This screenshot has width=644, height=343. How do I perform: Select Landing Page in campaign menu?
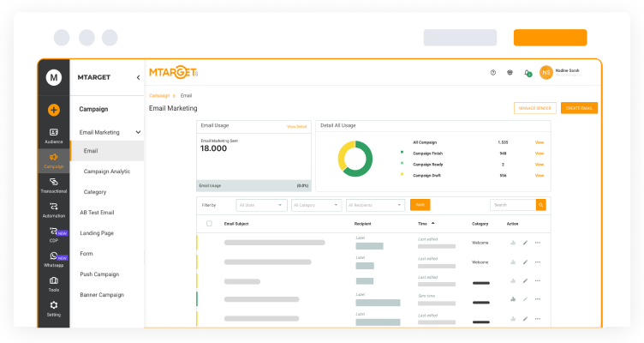[x=97, y=232]
